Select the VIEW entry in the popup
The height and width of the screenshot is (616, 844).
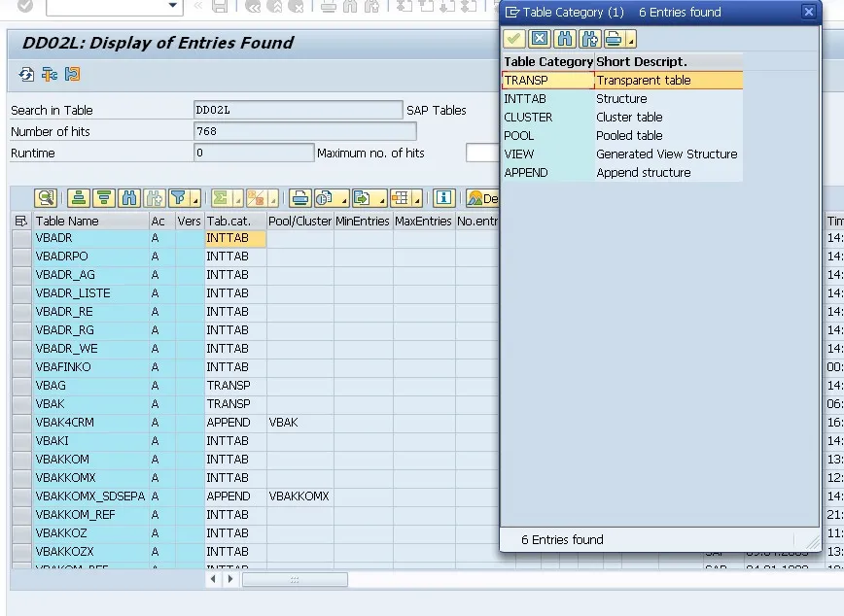tap(622, 154)
